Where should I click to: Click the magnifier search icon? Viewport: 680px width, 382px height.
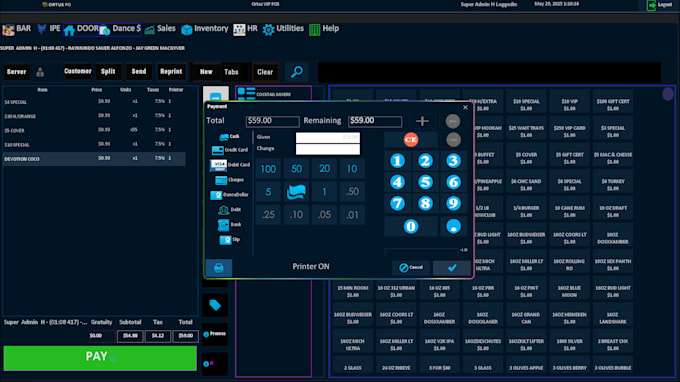pos(297,72)
